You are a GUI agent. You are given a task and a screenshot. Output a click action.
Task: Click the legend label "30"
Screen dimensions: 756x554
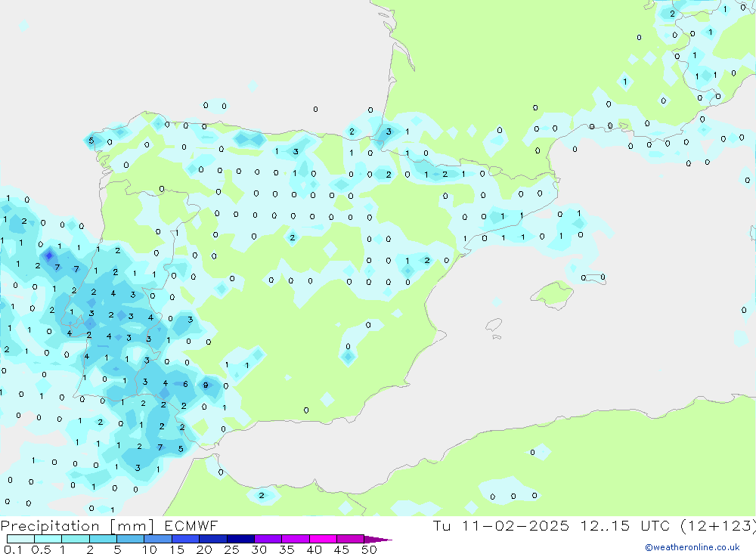(x=259, y=549)
